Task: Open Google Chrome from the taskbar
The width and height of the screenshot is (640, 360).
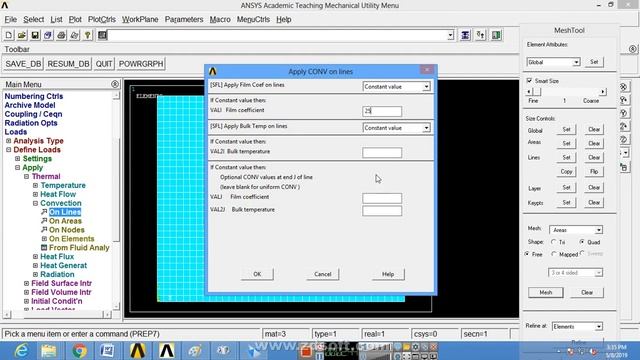Action: 80,351
